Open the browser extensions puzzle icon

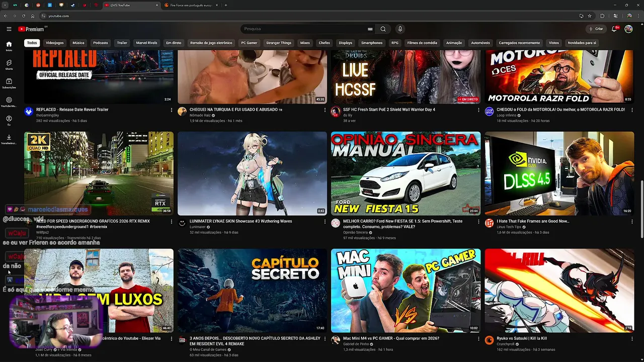tap(602, 16)
